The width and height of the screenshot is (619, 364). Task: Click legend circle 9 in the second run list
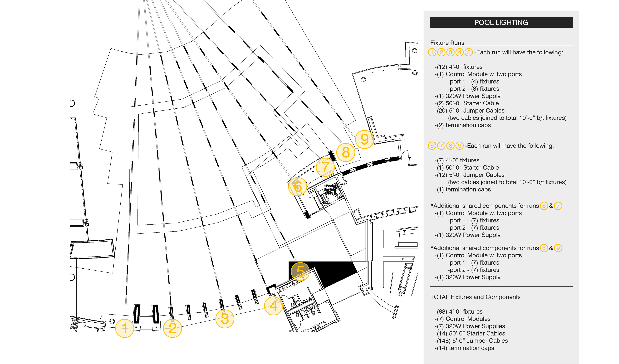point(459,146)
